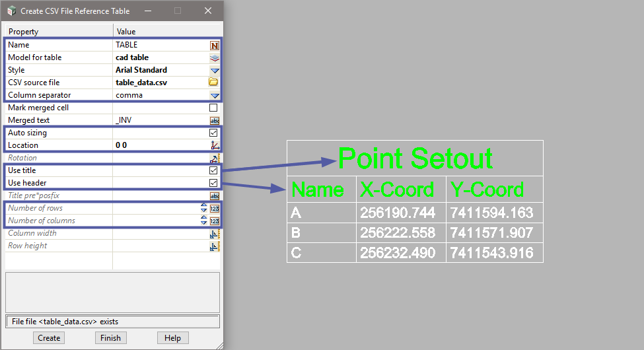Toggle the Auto sizing checkbox

click(213, 133)
